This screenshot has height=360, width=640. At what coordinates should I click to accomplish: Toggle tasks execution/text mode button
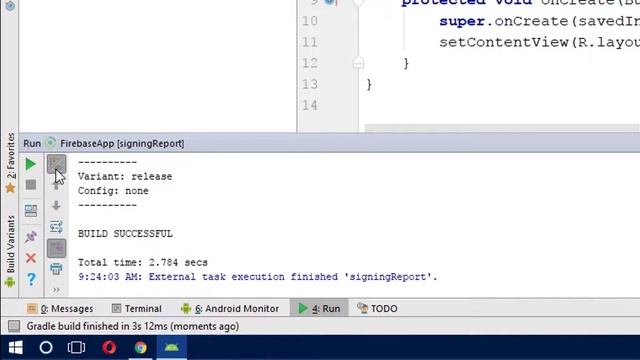pos(56,164)
